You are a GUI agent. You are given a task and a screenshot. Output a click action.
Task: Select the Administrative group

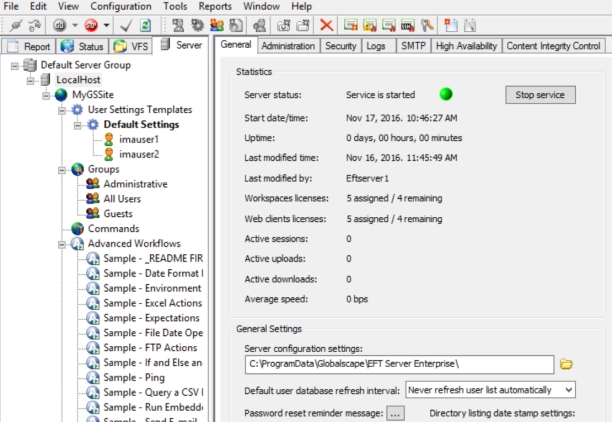(135, 184)
